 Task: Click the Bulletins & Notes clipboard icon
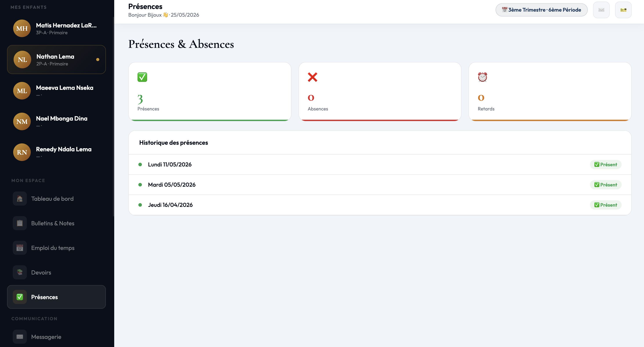pos(20,223)
